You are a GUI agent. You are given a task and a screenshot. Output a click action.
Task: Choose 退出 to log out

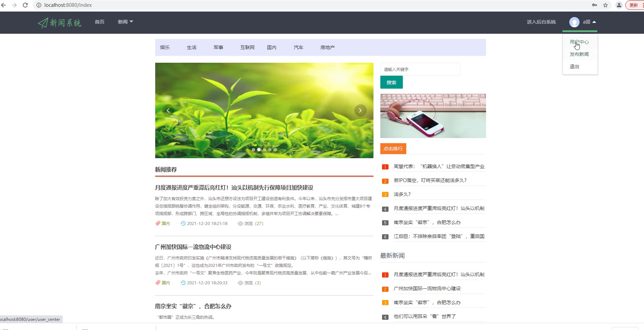[574, 66]
